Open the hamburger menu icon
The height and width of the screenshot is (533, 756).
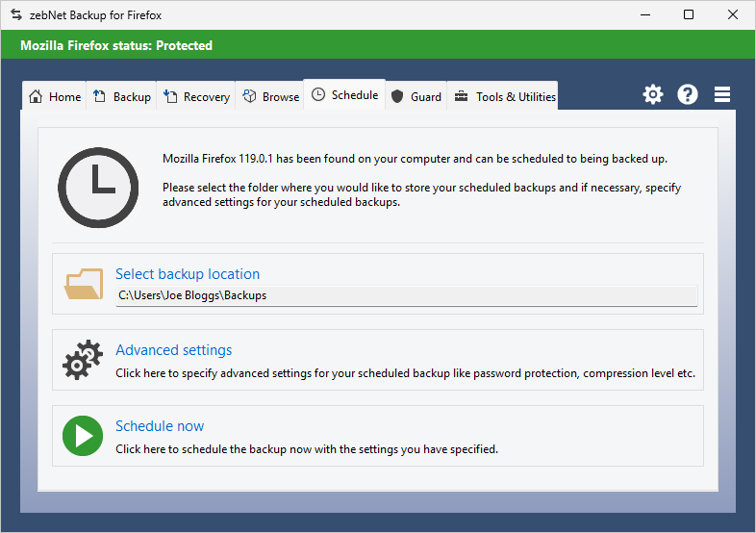pyautogui.click(x=722, y=94)
